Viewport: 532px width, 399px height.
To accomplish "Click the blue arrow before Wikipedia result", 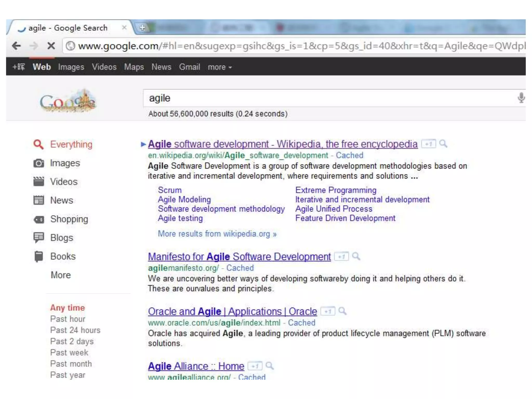I will tap(143, 144).
